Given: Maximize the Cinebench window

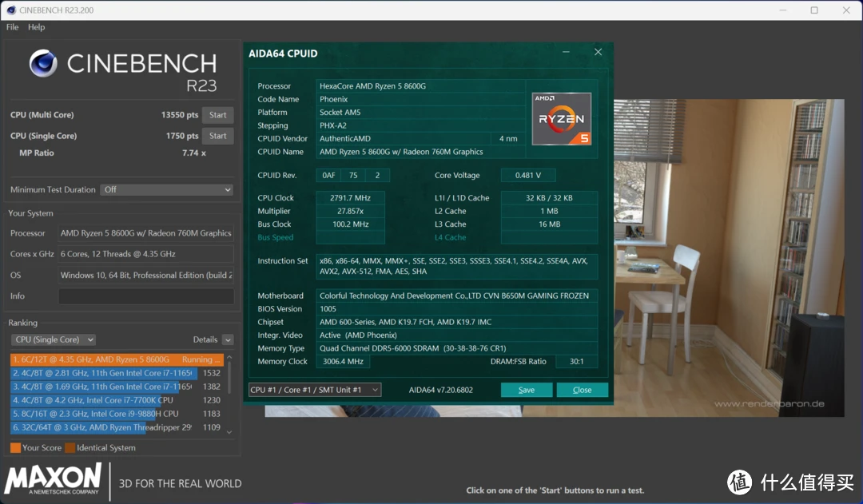Looking at the screenshot, I should 814,10.
